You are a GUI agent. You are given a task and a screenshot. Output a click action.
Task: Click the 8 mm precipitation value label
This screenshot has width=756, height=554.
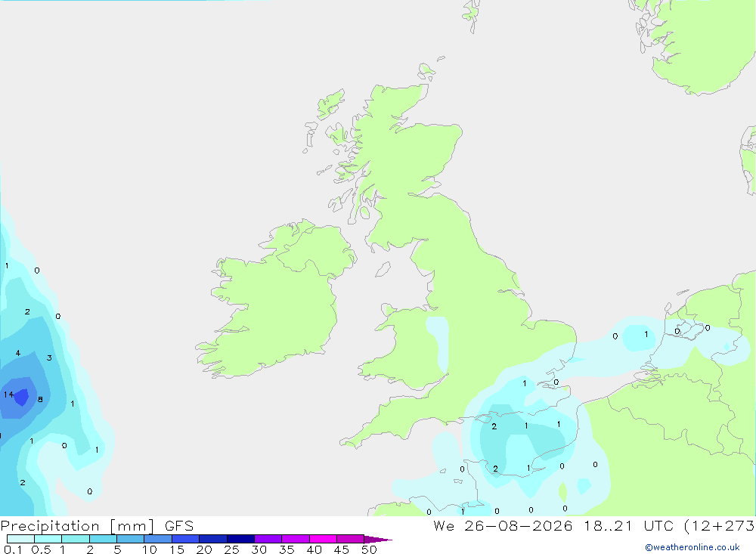(40, 399)
